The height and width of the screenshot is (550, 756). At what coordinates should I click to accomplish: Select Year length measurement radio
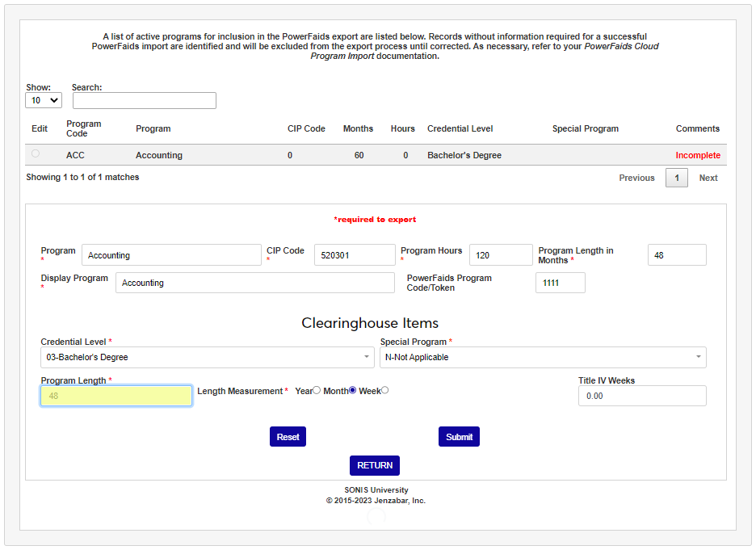coord(317,390)
